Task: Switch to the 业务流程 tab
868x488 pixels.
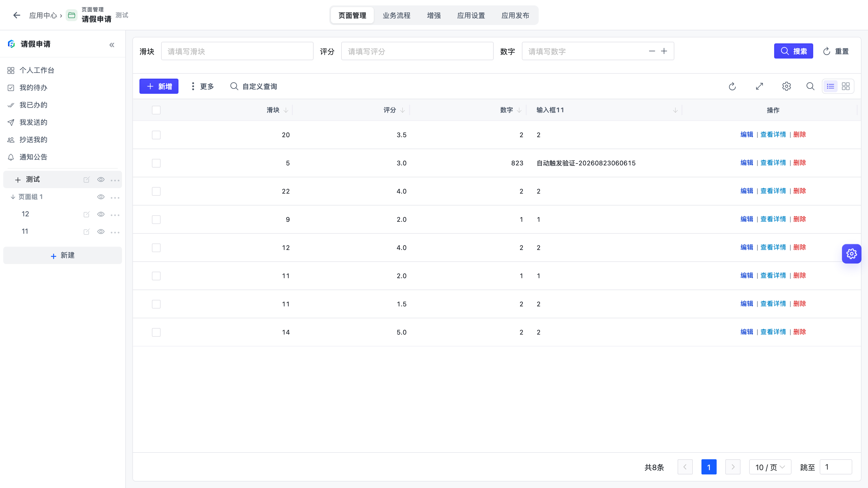Action: (x=396, y=15)
